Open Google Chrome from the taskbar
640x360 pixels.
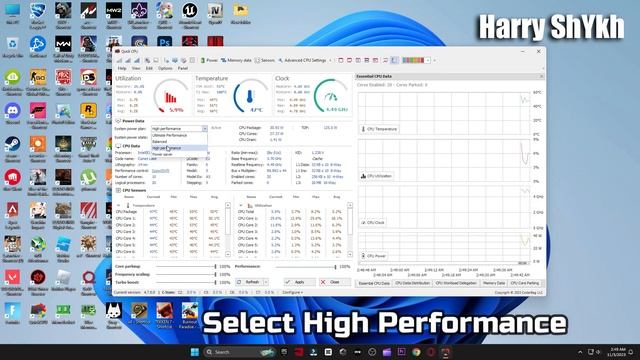click(416, 352)
